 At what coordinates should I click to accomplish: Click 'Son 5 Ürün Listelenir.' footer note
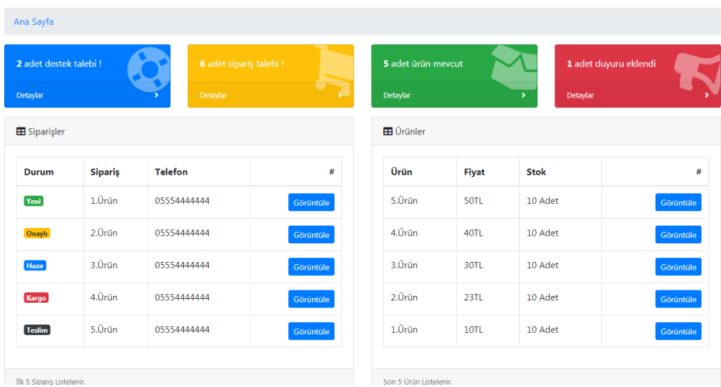coord(418,381)
